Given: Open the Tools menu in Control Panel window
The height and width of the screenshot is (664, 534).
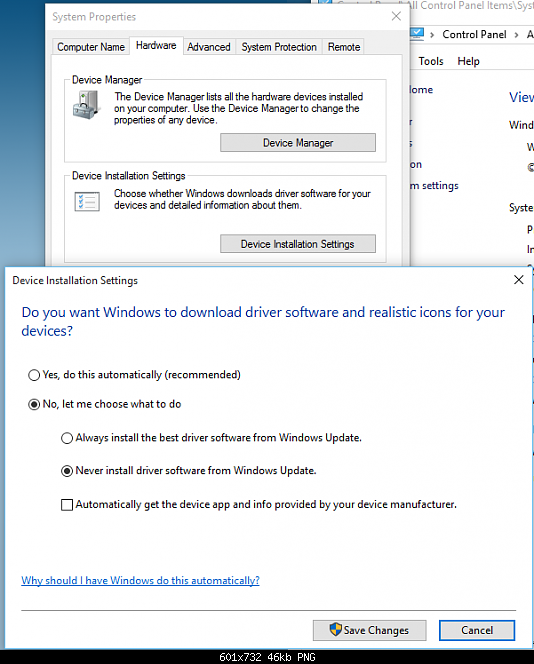Looking at the screenshot, I should coord(431,61).
